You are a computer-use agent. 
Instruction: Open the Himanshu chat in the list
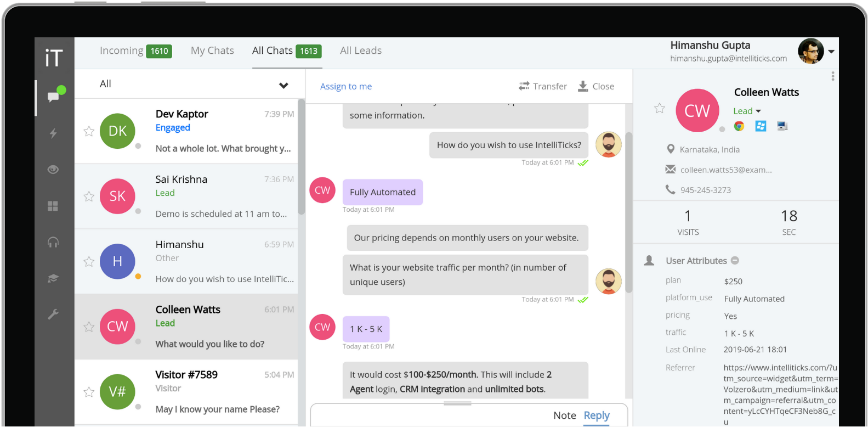point(186,261)
